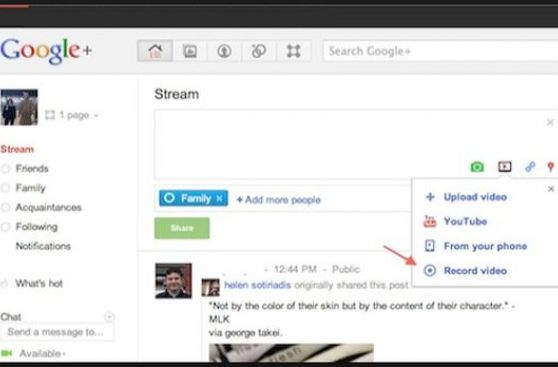Viewport: 558px width, 367px height.
Task: Open the user profile photo in sidebar
Action: coord(19,107)
